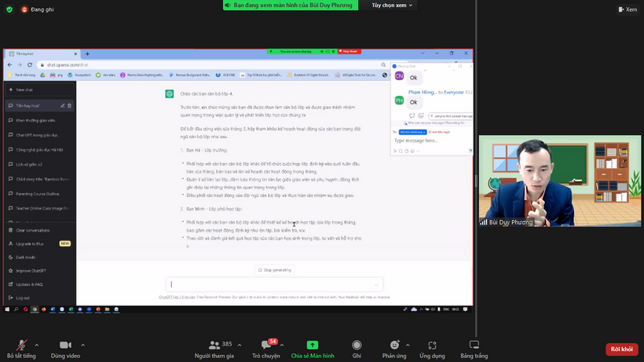Click the green Chia sẻ Màn hình share icon
The height and width of the screenshot is (362, 644).
pyautogui.click(x=313, y=346)
